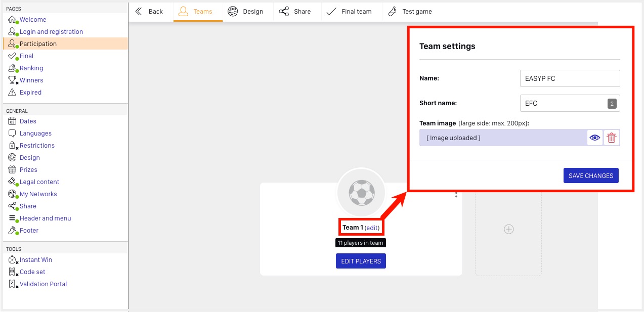The height and width of the screenshot is (312, 644).
Task: Click the plus icon to add team
Action: point(508,230)
